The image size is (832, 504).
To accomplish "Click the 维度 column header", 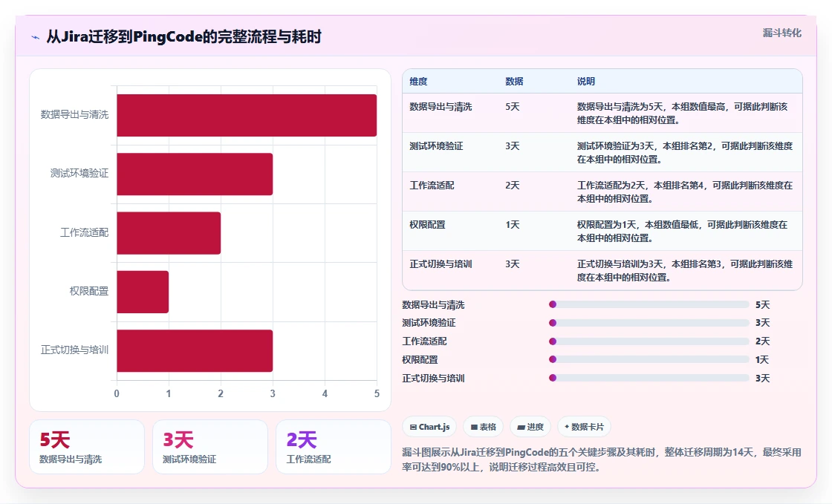I will pos(418,81).
